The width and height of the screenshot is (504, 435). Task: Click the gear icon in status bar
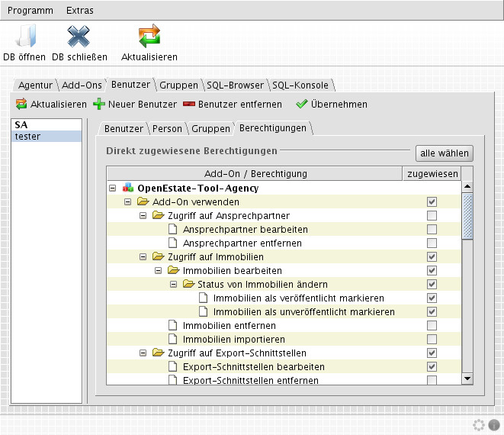tap(479, 425)
